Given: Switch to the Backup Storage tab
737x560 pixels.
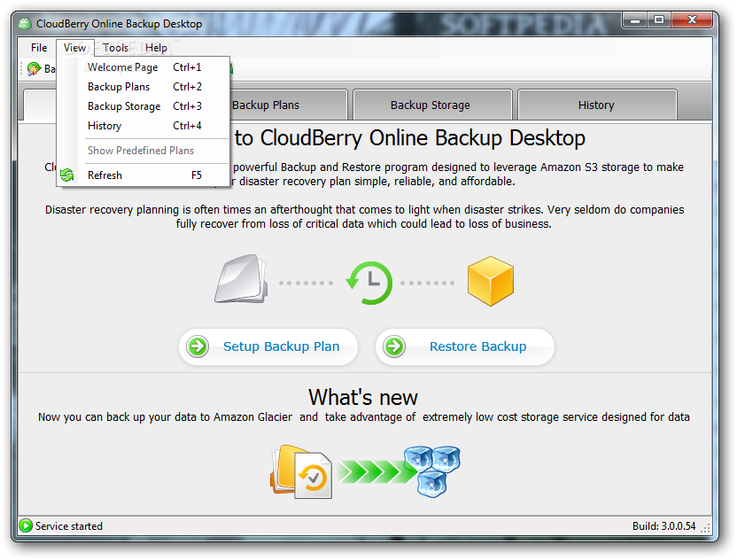Looking at the screenshot, I should (432, 105).
